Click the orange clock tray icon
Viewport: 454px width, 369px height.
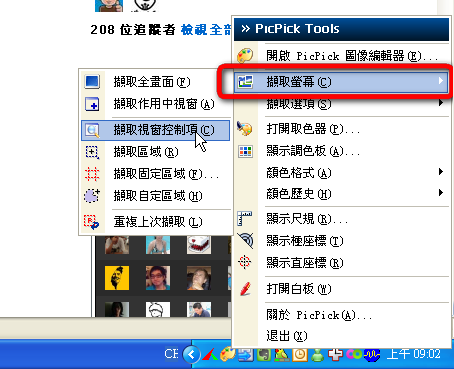coord(300,354)
